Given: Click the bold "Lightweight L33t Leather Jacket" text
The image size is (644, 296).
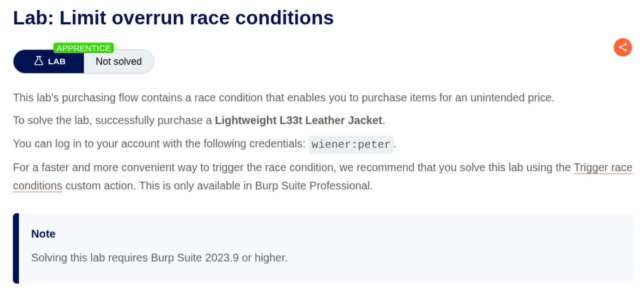Looking at the screenshot, I should point(298,121).
